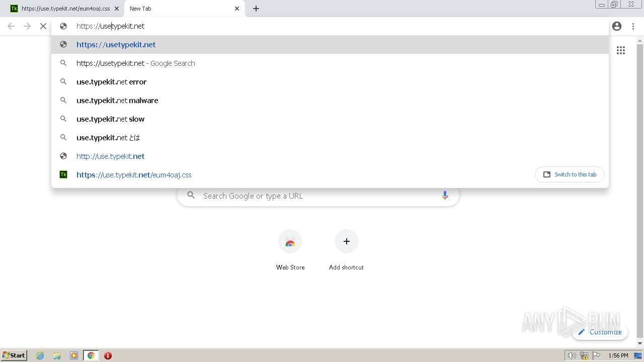644x362 pixels.
Task: Choose the 'https://usetypekit.net - Google Search' suggestion
Action: 330,63
